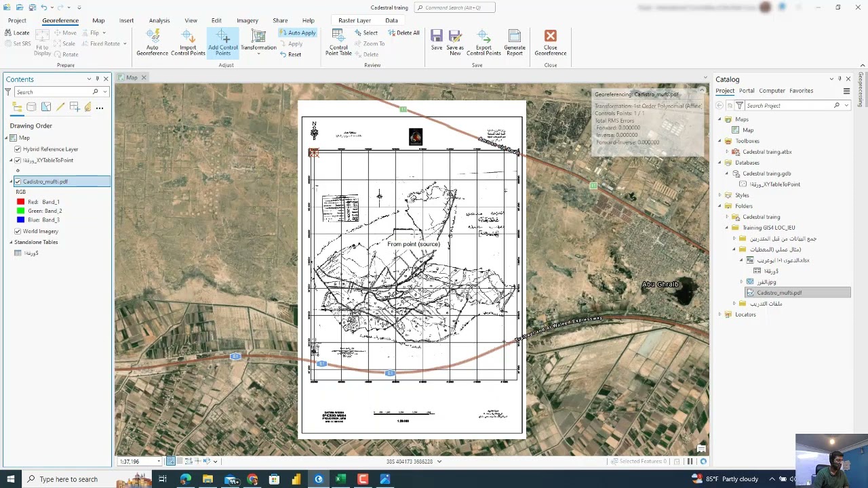Click Export Control Points
The height and width of the screenshot is (488, 868).
pyautogui.click(x=484, y=43)
